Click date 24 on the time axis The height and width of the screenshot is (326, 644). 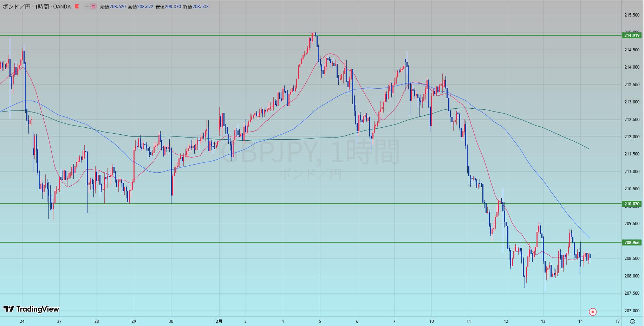coord(22,321)
